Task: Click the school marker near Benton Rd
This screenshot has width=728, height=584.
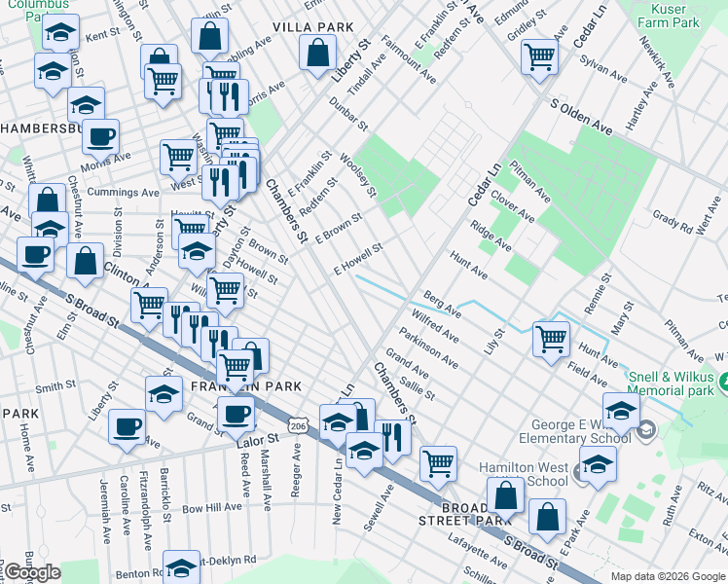Action: pos(182,567)
